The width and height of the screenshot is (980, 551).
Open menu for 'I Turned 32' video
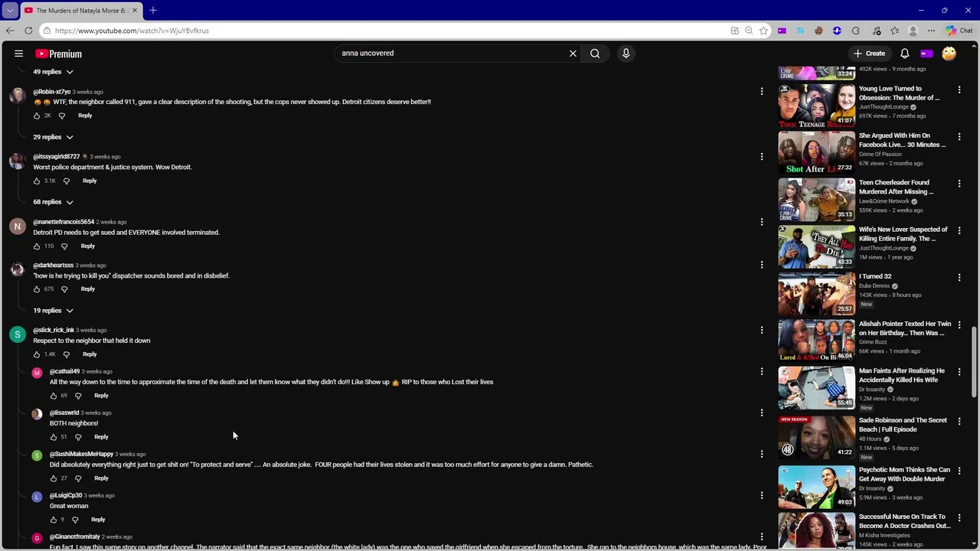959,278
